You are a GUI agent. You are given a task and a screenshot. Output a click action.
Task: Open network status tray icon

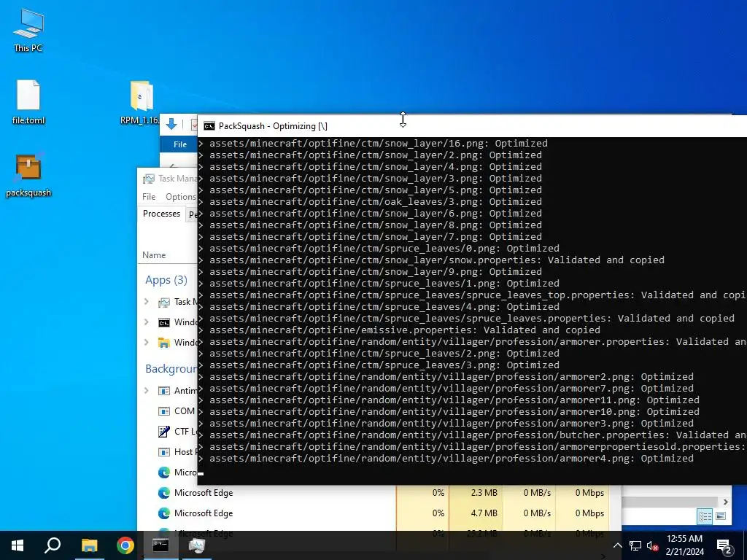(x=635, y=545)
